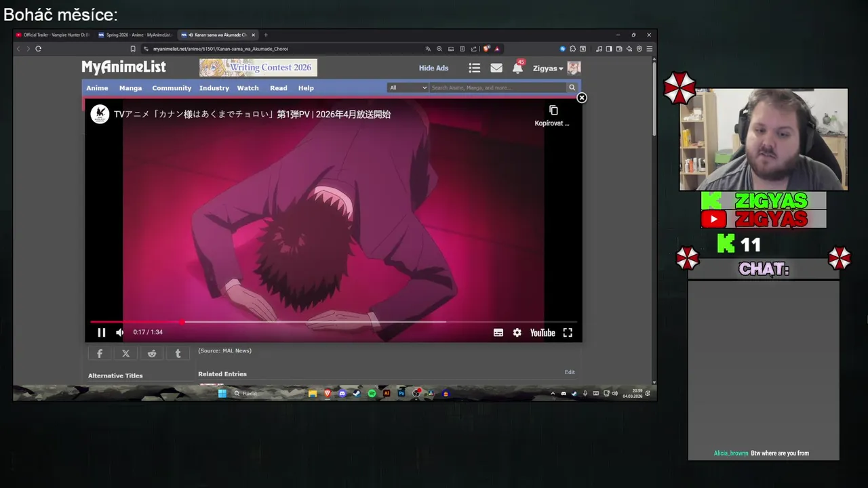The image size is (868, 488).
Task: Open the browser sidebar panel
Action: click(x=609, y=49)
